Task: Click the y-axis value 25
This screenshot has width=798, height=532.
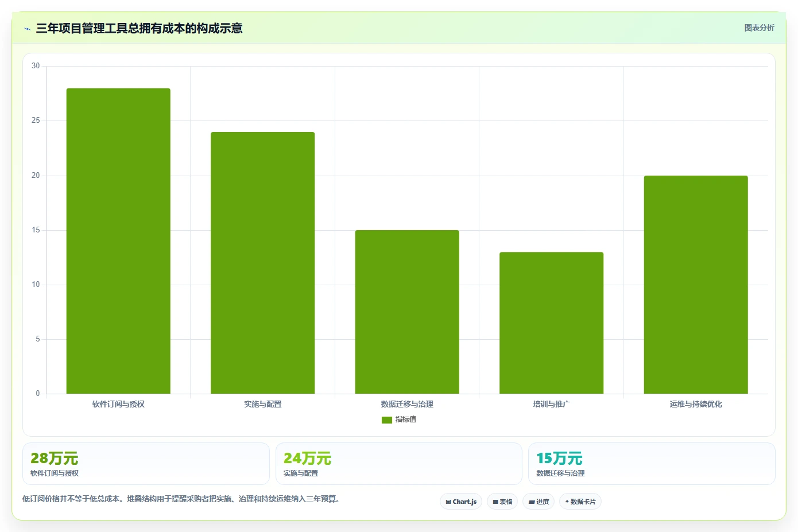Action: tap(36, 121)
